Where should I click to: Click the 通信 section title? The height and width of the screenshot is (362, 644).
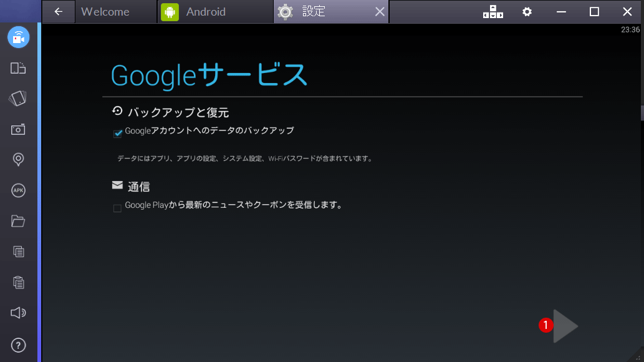139,187
